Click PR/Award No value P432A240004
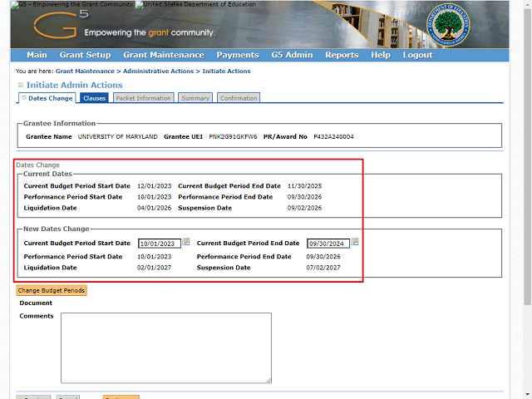 (x=333, y=136)
